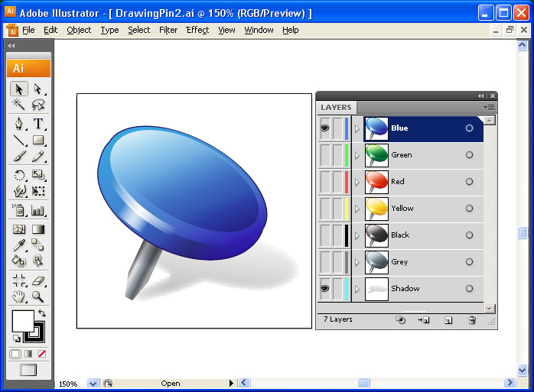Open the Effect menu
The width and height of the screenshot is (534, 392).
click(x=197, y=30)
